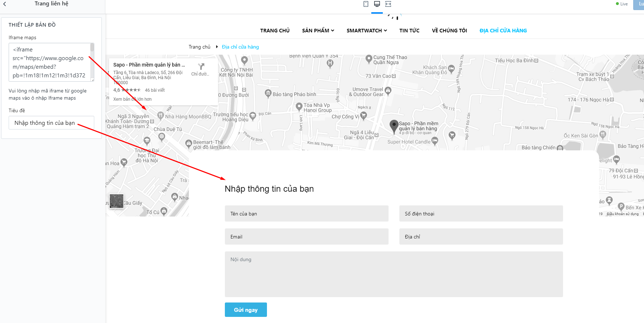Screen dimensions: 644x323
Task: Open satellite view map thumbnail
Action: point(117,201)
